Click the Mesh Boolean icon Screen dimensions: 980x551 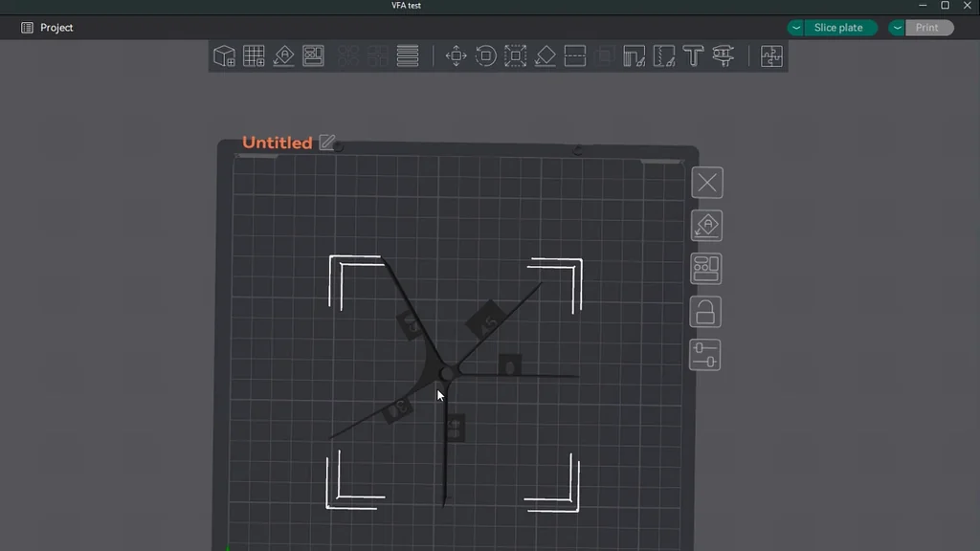[604, 56]
